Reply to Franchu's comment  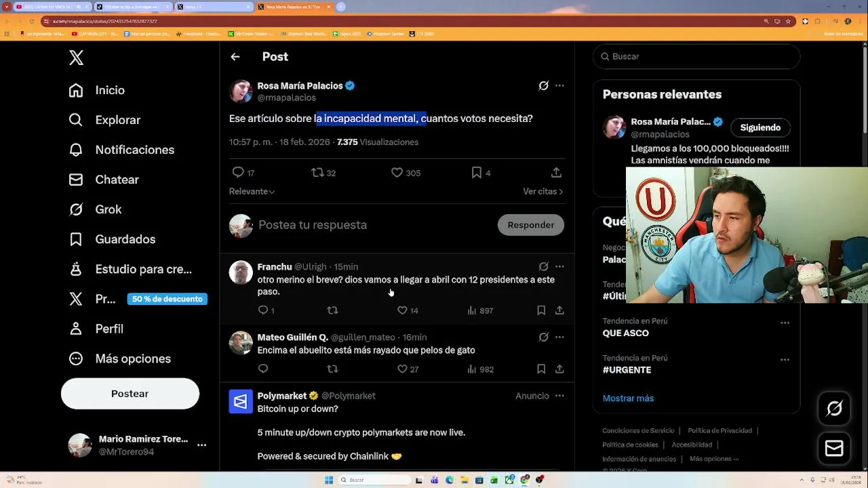click(x=263, y=310)
